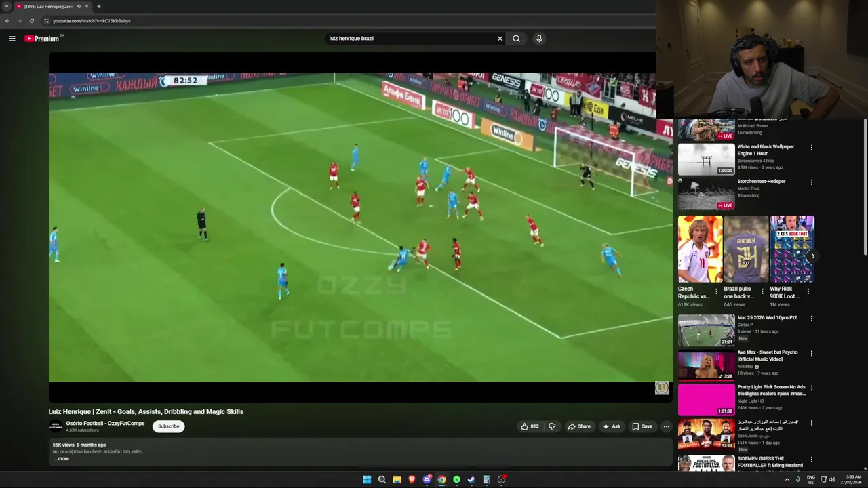Viewport: 868px width, 488px height.
Task: Dislike the video with the thumbs-down icon
Action: coord(552,426)
